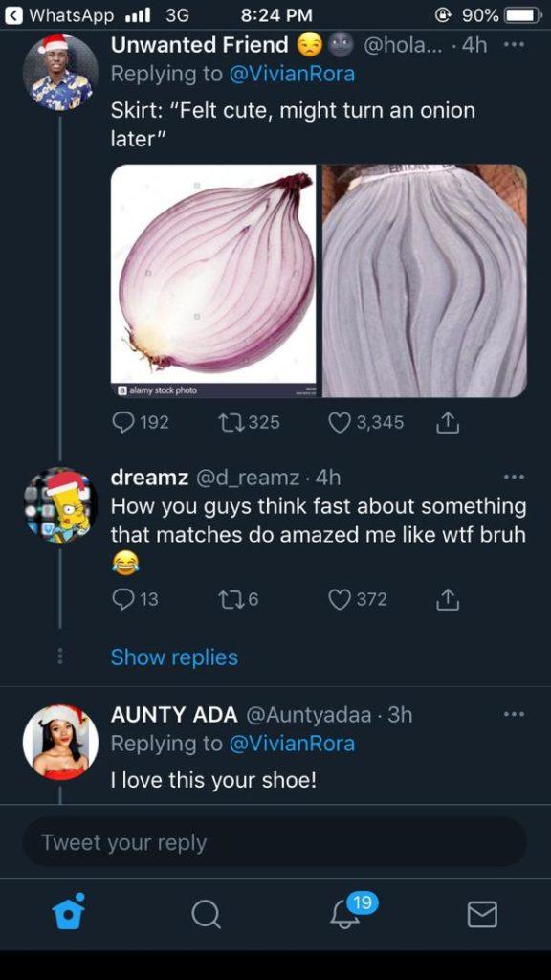Open the Search tab

click(x=207, y=915)
